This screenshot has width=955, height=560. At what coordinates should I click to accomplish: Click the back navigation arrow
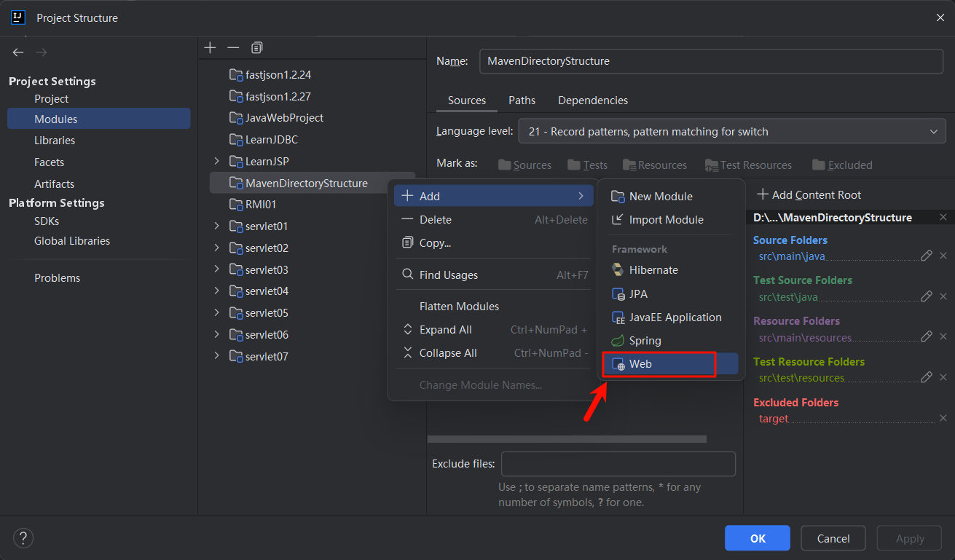click(18, 52)
